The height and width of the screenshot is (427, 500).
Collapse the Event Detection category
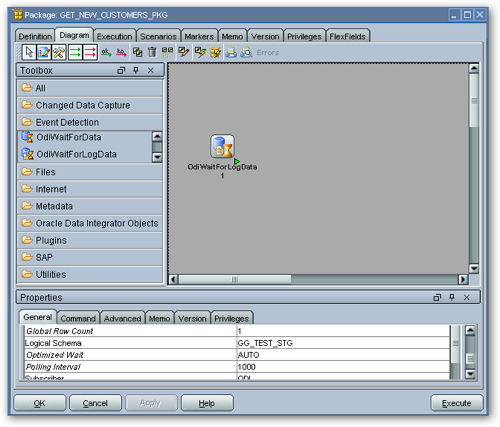coord(90,122)
